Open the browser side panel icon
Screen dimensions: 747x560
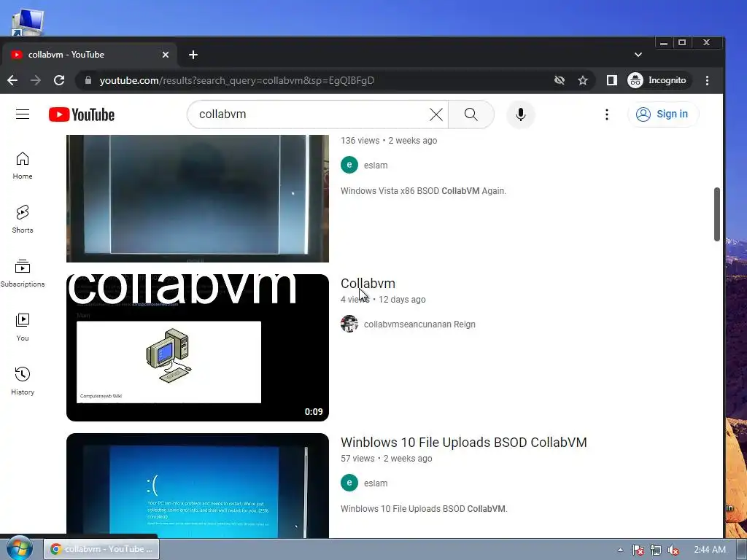pos(612,80)
